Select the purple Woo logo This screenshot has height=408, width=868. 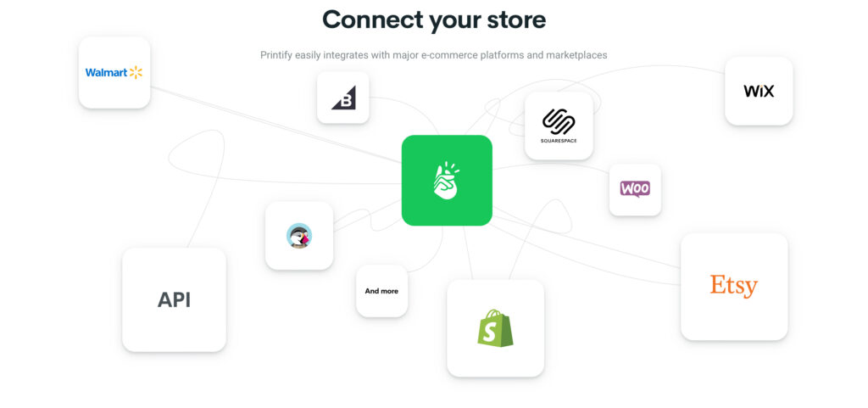click(x=635, y=189)
